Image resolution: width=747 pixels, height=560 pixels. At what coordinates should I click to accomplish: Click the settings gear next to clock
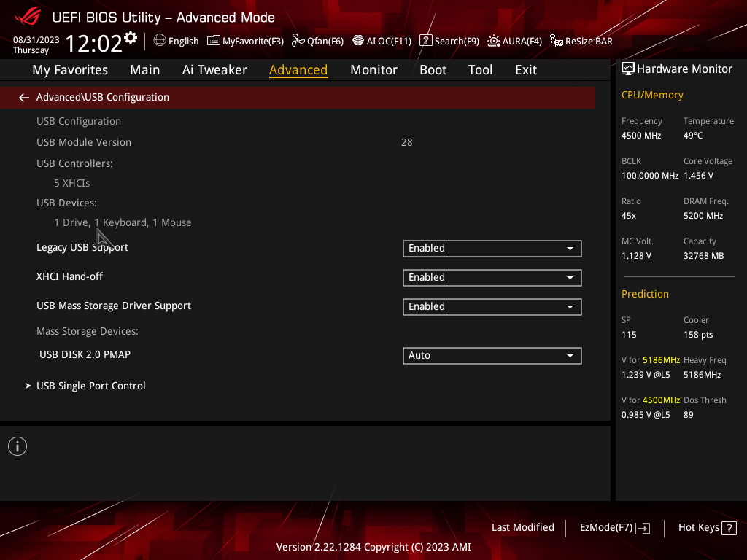pyautogui.click(x=131, y=38)
